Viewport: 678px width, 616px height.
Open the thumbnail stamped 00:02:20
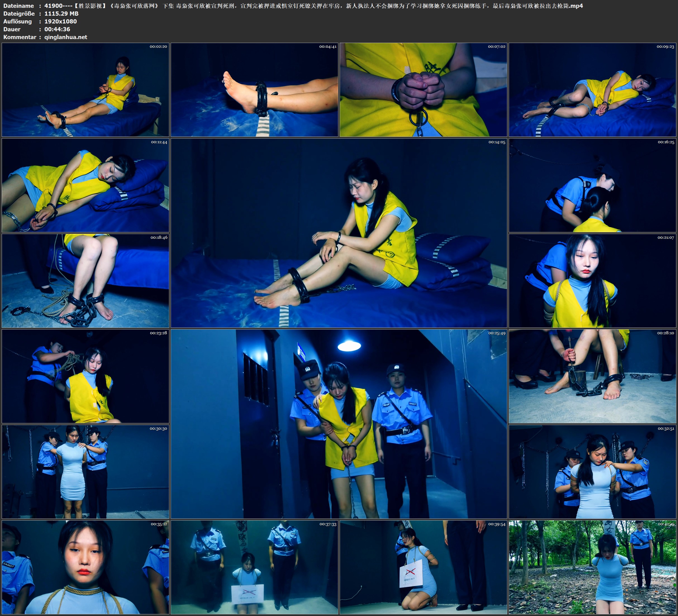(x=85, y=90)
